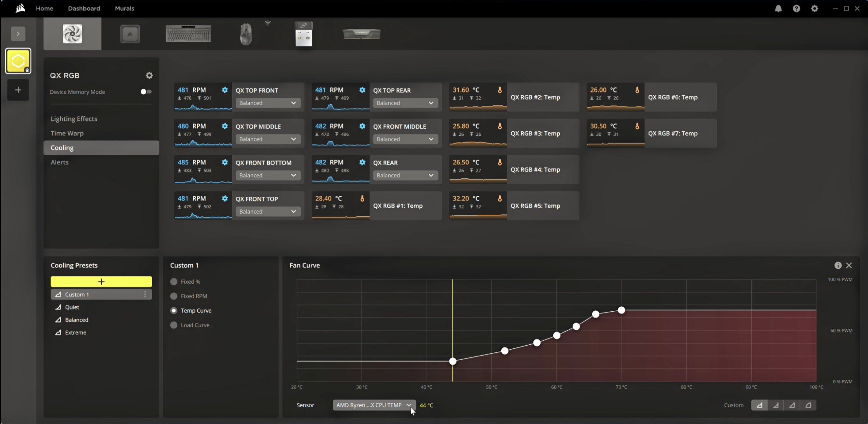Screen dimensions: 868x424
Task: Open iCUE notifications bell
Action: pyautogui.click(x=778, y=8)
